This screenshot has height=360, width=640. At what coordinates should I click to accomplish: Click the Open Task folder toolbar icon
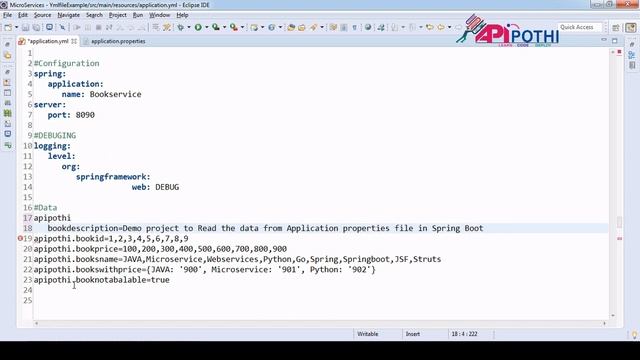pyautogui.click(x=302, y=27)
